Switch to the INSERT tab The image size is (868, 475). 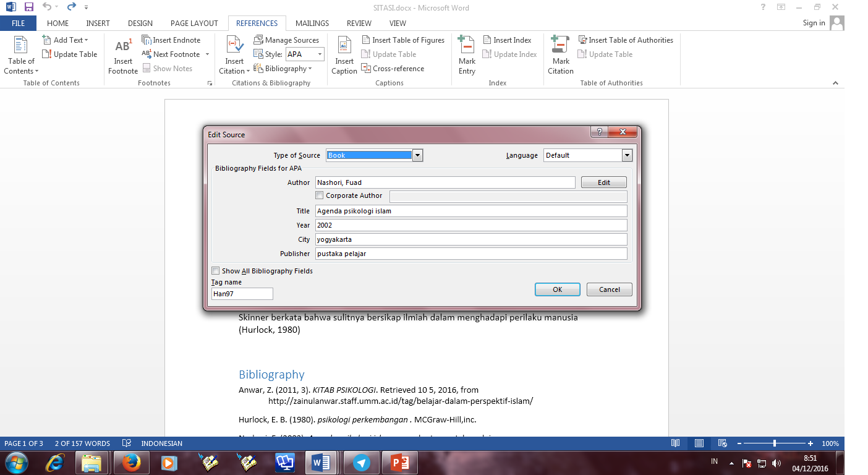(x=98, y=23)
